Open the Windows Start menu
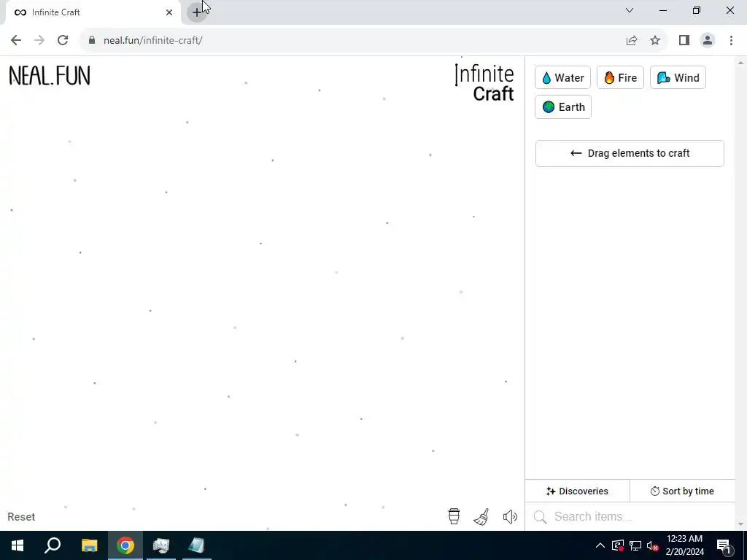Screen dimensions: 747x560 [18, 545]
